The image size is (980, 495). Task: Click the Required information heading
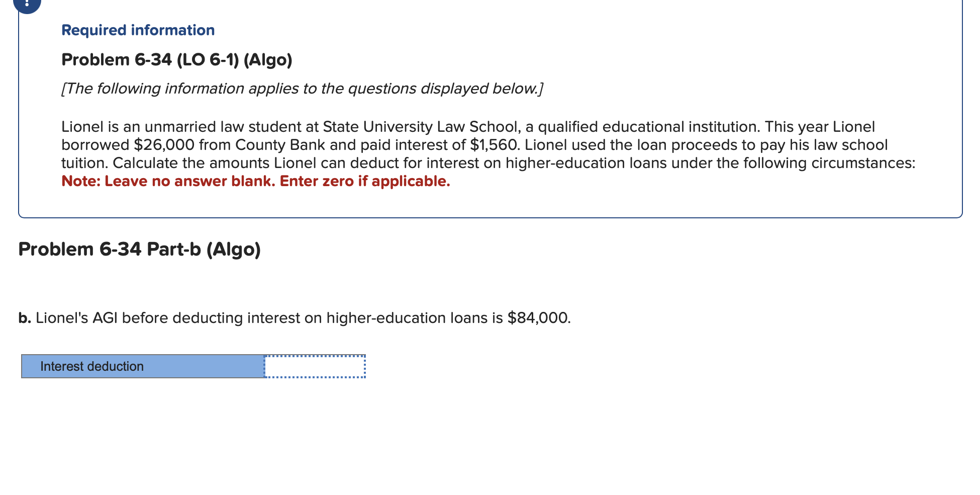137,30
